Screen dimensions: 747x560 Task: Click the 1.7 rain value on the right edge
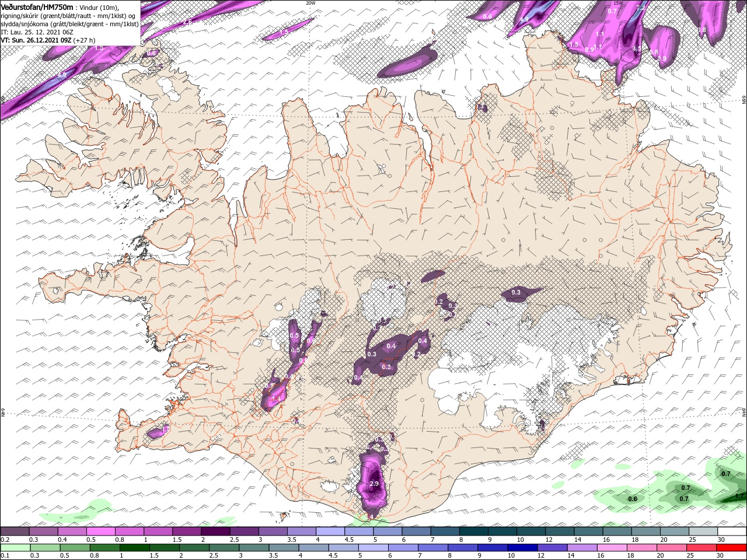tap(740, 496)
